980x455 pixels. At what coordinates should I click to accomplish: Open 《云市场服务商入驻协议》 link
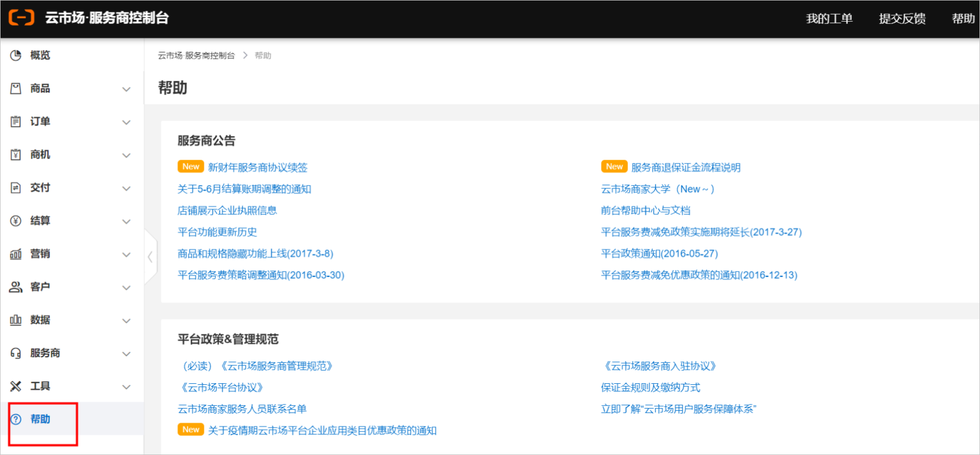(x=660, y=366)
